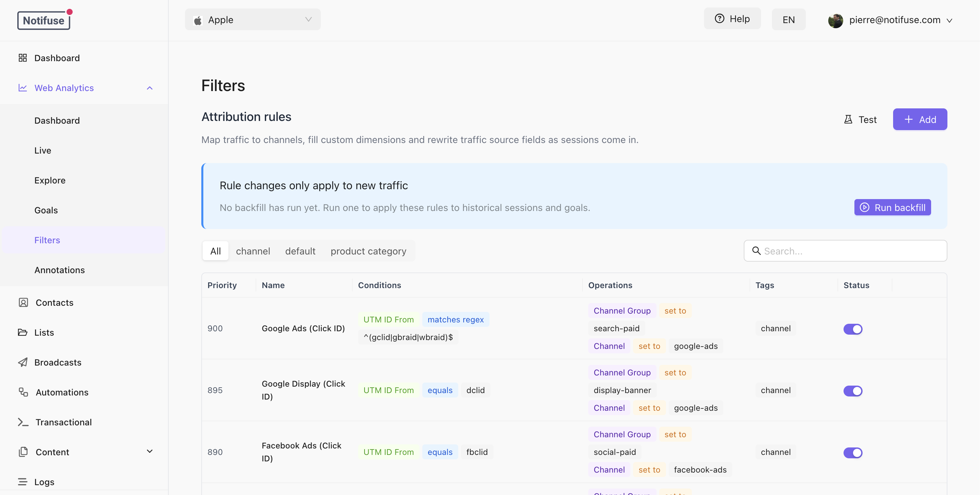980x495 pixels.
Task: Disable the Google Display (Click ID) rule
Action: coord(853,391)
